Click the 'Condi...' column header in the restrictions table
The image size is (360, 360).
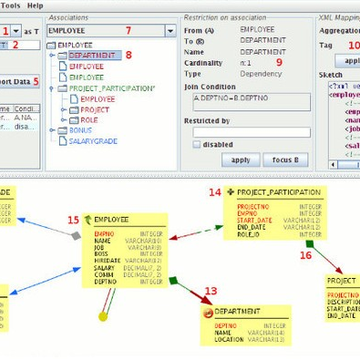coord(26,109)
